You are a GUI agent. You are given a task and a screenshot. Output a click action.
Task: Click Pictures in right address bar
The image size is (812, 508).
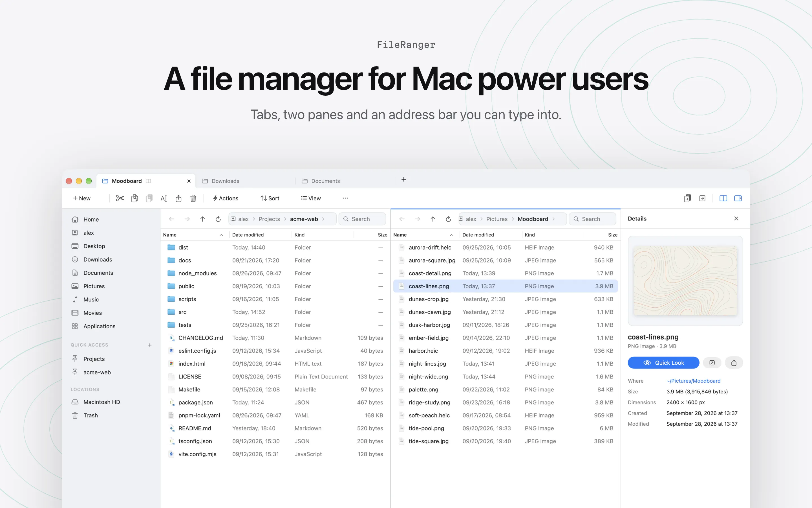click(497, 219)
